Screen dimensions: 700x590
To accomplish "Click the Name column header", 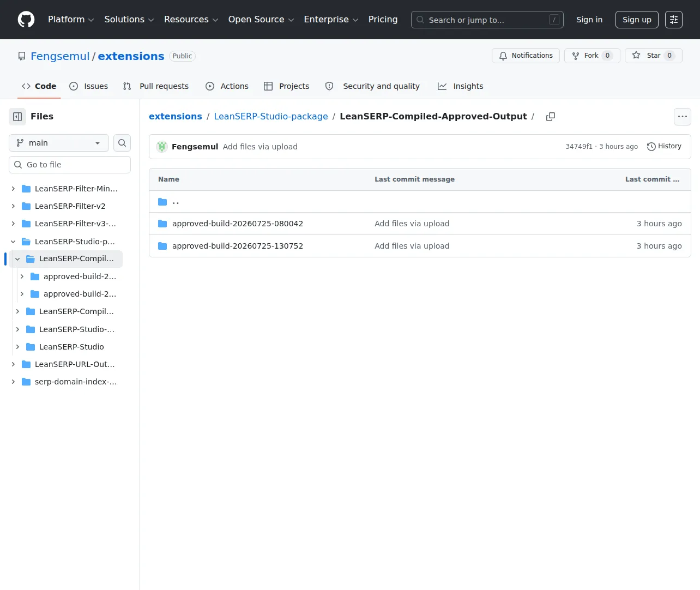I will 168,179.
